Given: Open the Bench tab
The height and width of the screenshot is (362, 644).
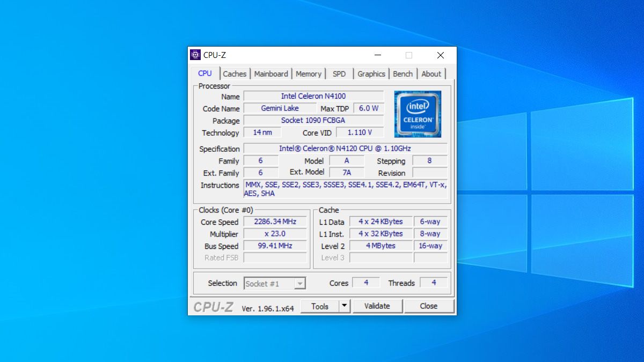Looking at the screenshot, I should pos(402,74).
